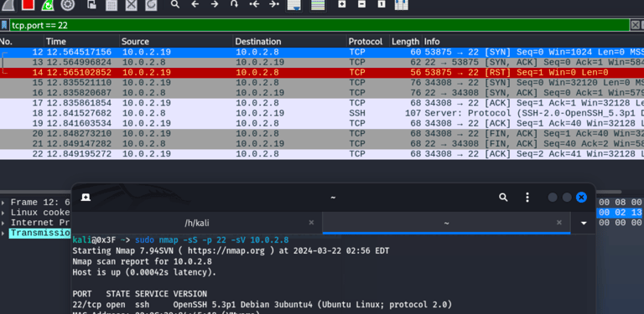Open the terminal three-dot menu
This screenshot has height=314, width=644.
pyautogui.click(x=527, y=198)
